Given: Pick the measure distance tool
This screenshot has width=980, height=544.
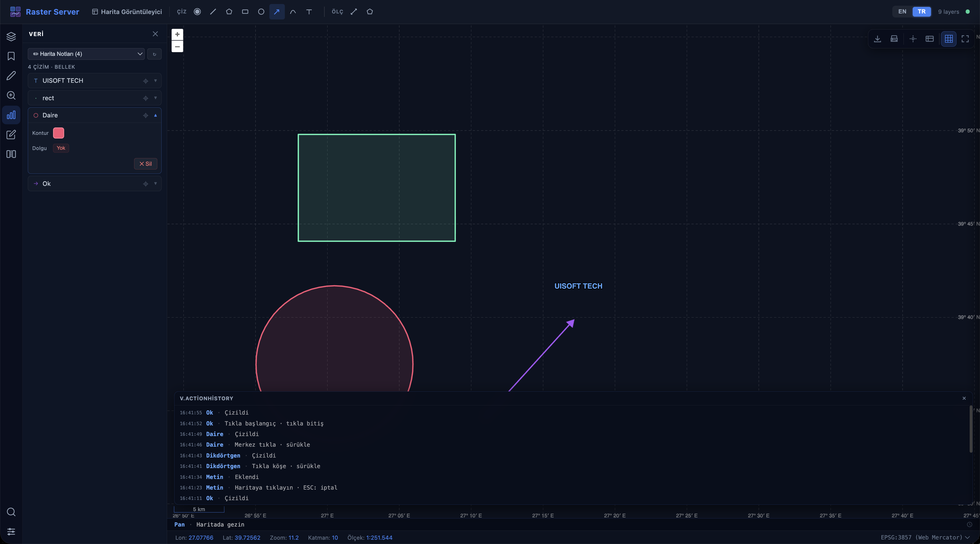Looking at the screenshot, I should (354, 11).
